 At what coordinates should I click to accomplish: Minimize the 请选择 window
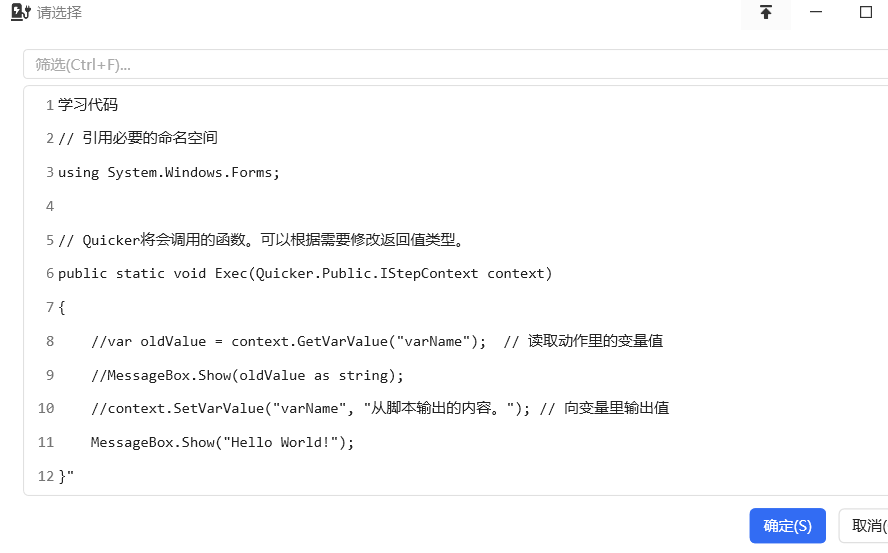tap(816, 12)
